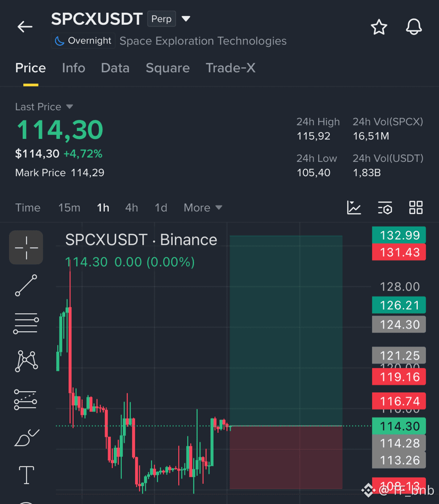Open the SPCXUSDT pair selector dropdown arrow
Viewport: 439px width, 504px height.
click(x=186, y=19)
